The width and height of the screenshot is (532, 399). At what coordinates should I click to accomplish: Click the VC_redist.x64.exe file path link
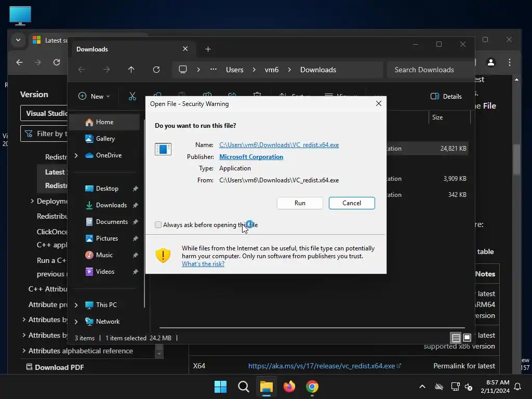tap(279, 145)
